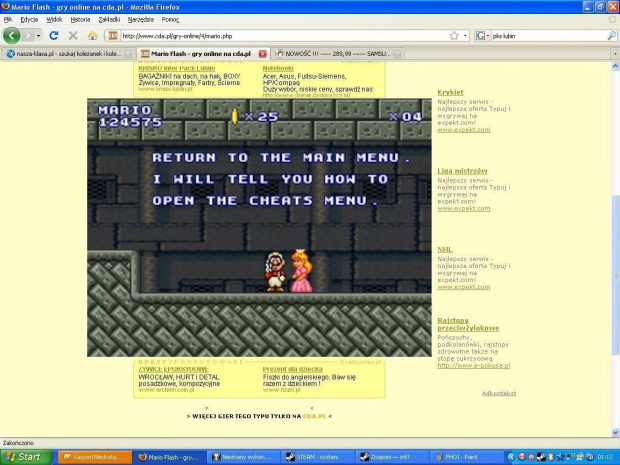Click the www.fiszki.pl link
The width and height of the screenshot is (620, 465).
tap(282, 390)
